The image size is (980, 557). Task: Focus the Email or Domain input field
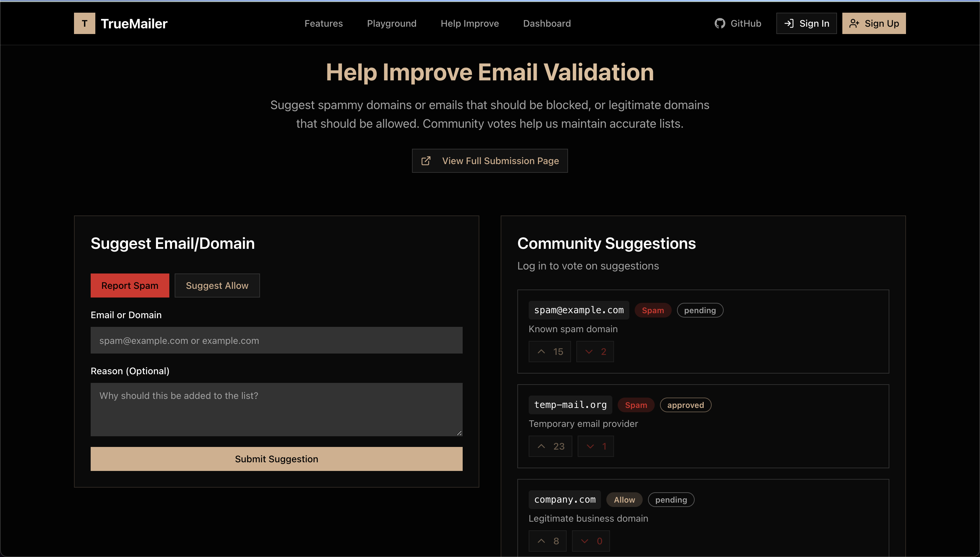[x=276, y=340]
